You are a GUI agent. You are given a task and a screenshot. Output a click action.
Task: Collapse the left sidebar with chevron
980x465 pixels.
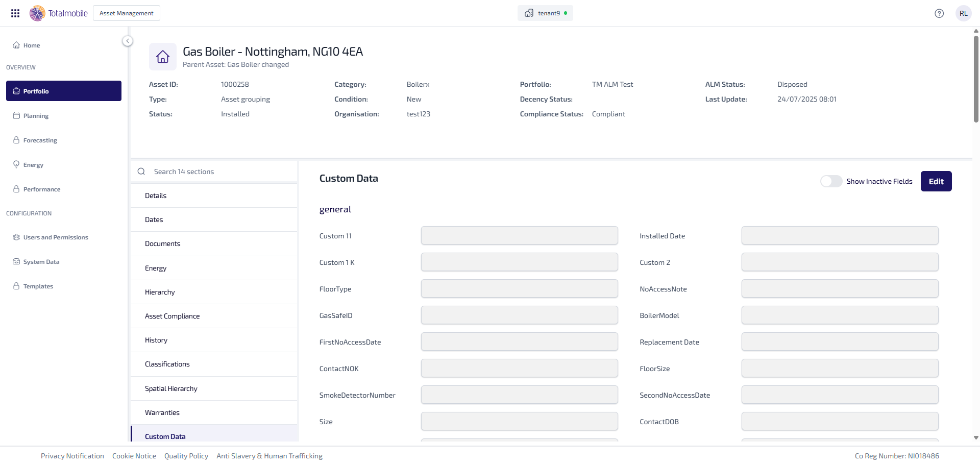tap(128, 41)
